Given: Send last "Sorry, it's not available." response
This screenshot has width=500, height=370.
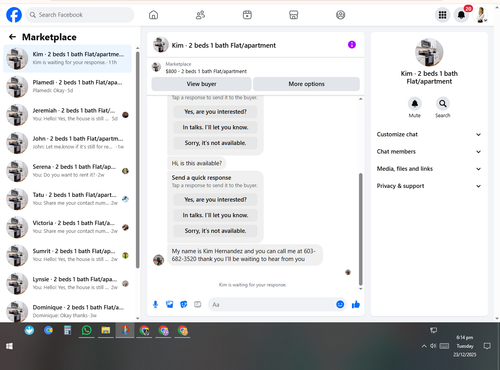Looking at the screenshot, I should (215, 231).
